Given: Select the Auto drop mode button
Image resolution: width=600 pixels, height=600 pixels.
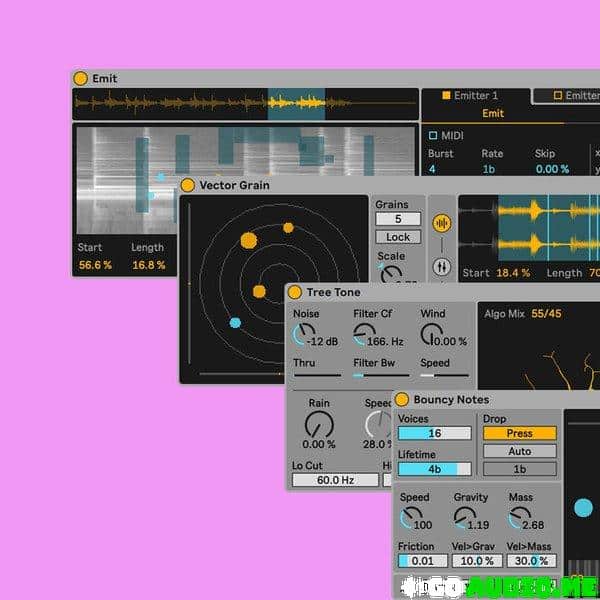Looking at the screenshot, I should click(520, 451).
